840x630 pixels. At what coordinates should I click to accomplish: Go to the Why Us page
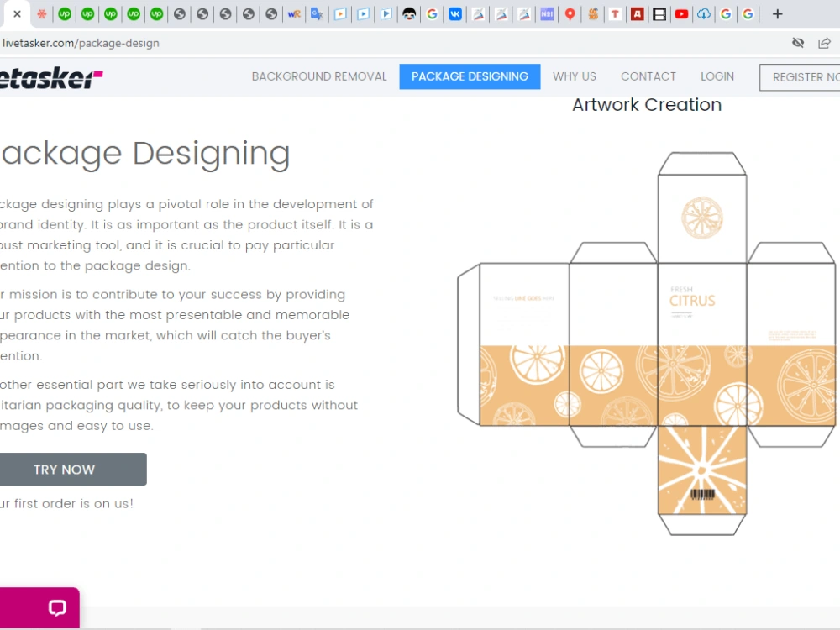(575, 76)
